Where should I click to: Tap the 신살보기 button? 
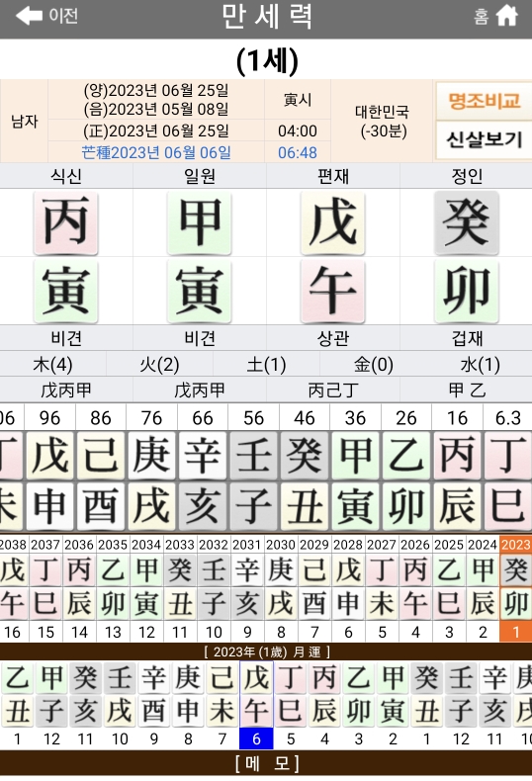(485, 139)
